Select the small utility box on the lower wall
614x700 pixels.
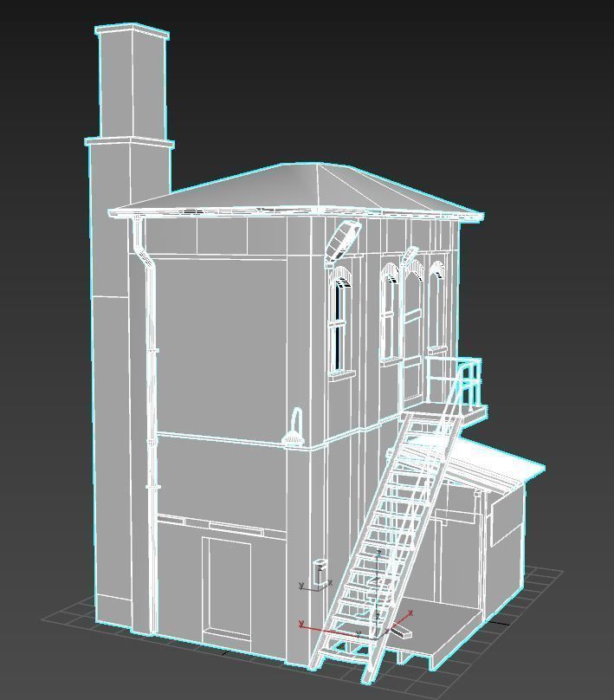pos(320,573)
